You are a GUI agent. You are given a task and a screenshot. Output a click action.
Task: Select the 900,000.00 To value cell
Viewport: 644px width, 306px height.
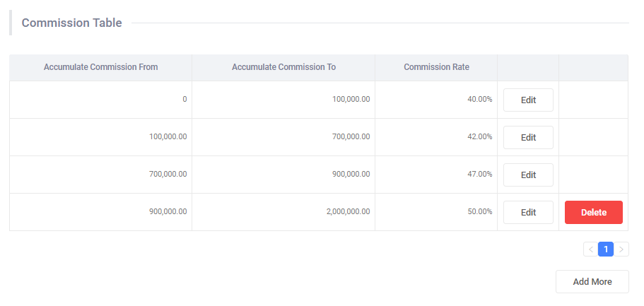351,175
